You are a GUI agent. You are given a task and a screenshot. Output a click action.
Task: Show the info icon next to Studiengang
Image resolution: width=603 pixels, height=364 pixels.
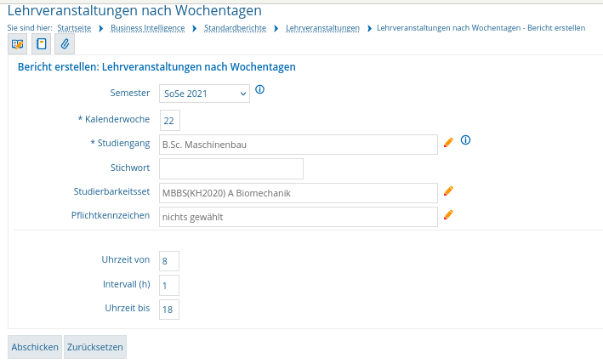(x=466, y=140)
